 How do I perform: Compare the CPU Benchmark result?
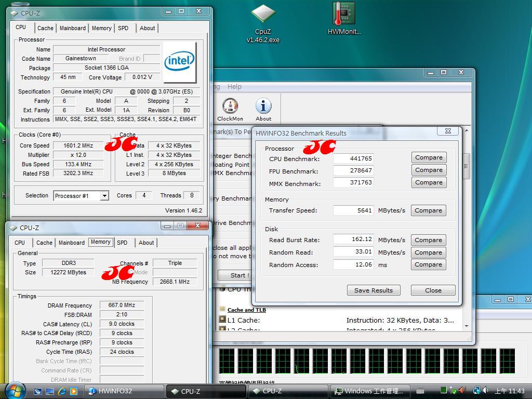429,157
